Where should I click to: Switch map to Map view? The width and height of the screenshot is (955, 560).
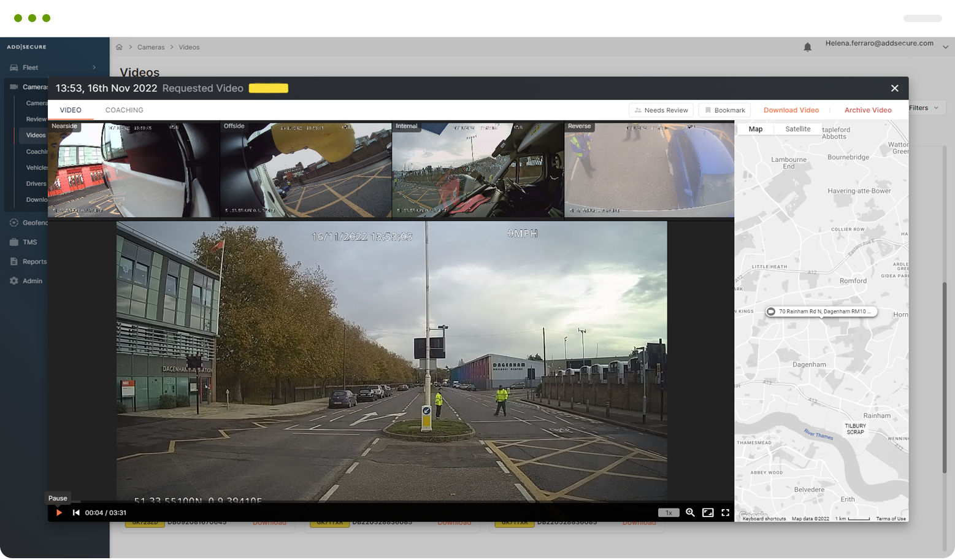(756, 129)
